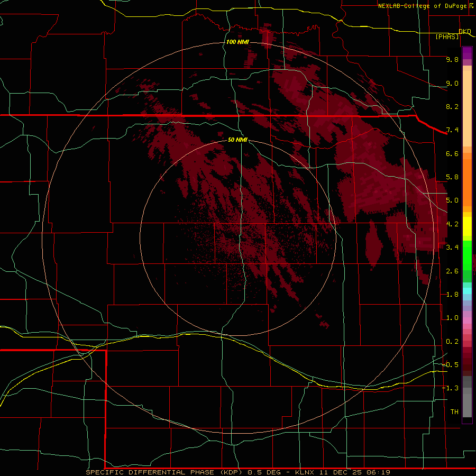The image size is (476, 476).
Task: Click the 100 NMI range ring label
Action: point(237,42)
